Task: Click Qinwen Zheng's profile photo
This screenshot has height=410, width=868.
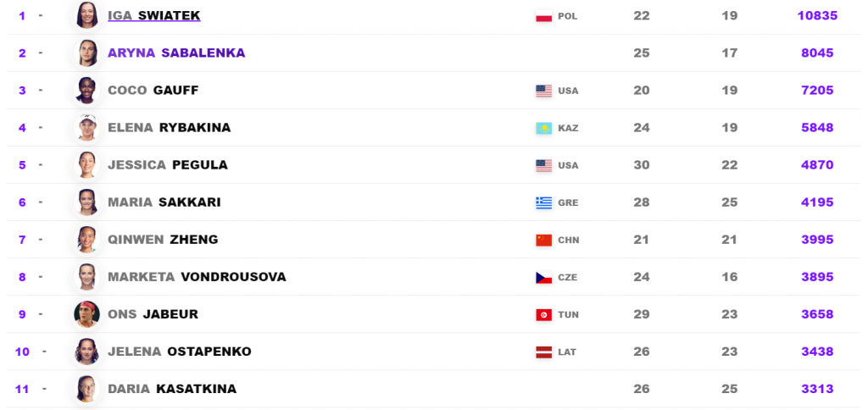Action: coord(87,239)
